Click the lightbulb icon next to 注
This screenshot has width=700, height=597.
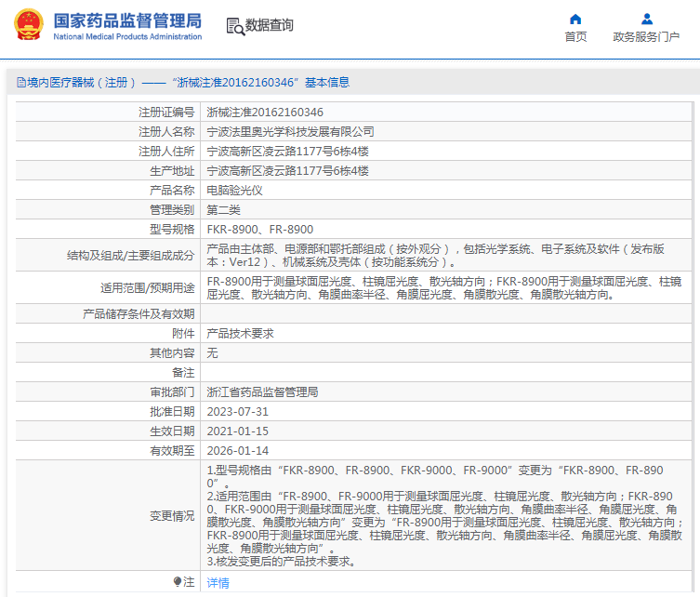pyautogui.click(x=178, y=582)
